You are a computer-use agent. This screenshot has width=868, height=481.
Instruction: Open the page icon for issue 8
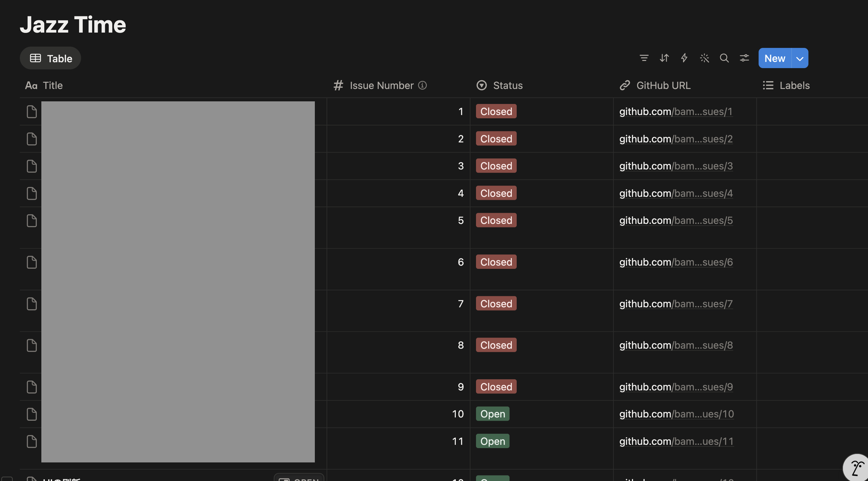click(32, 345)
